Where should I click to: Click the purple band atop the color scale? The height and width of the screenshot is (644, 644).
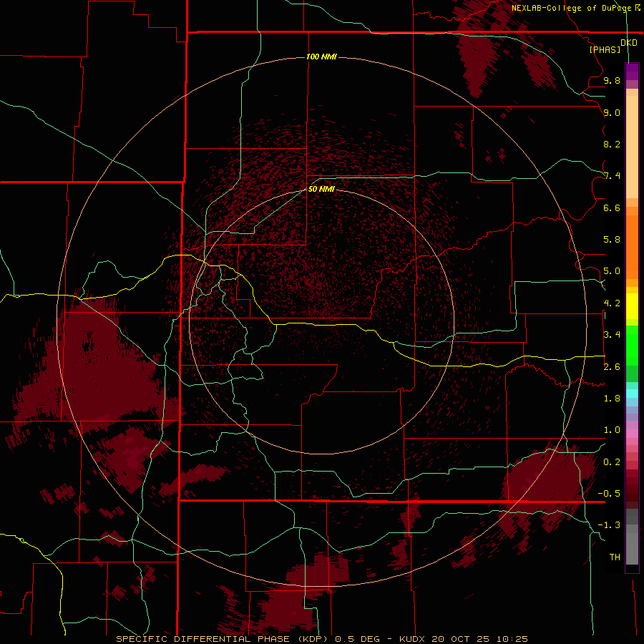pos(632,72)
